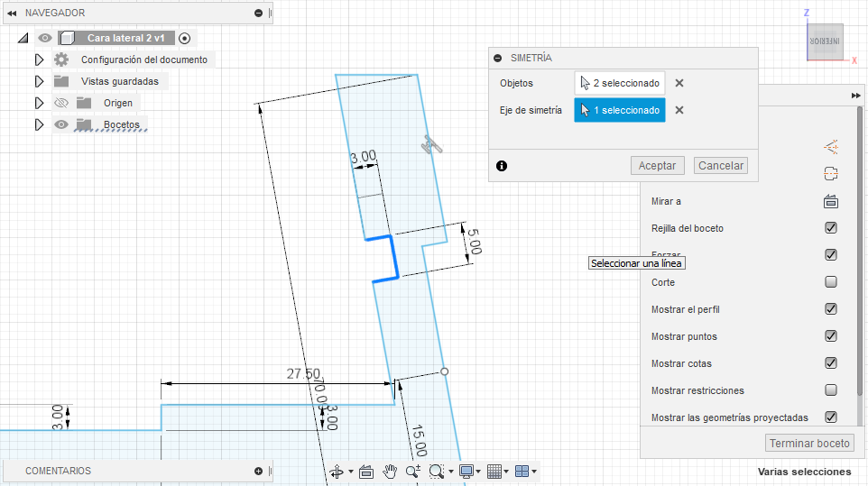The height and width of the screenshot is (486, 868).
Task: Select Vistas guardadas tree item
Action: click(120, 81)
